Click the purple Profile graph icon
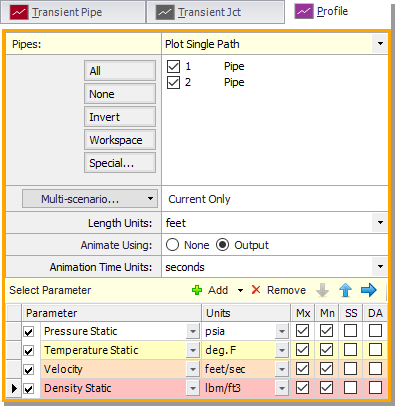The width and height of the screenshot is (395, 406). (304, 11)
